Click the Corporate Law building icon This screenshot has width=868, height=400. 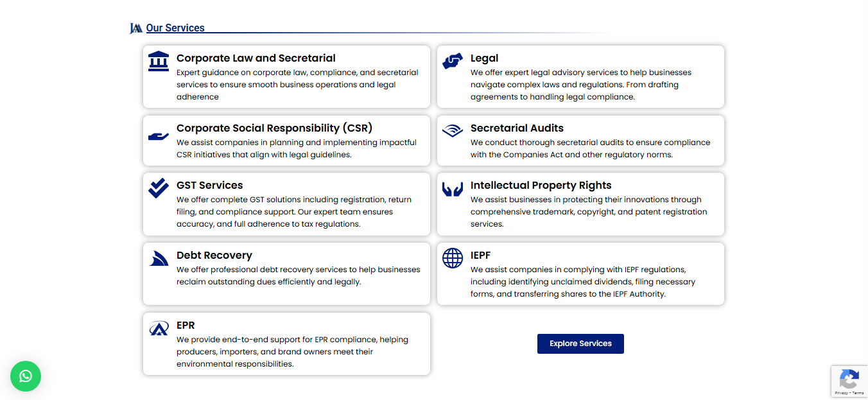click(159, 62)
